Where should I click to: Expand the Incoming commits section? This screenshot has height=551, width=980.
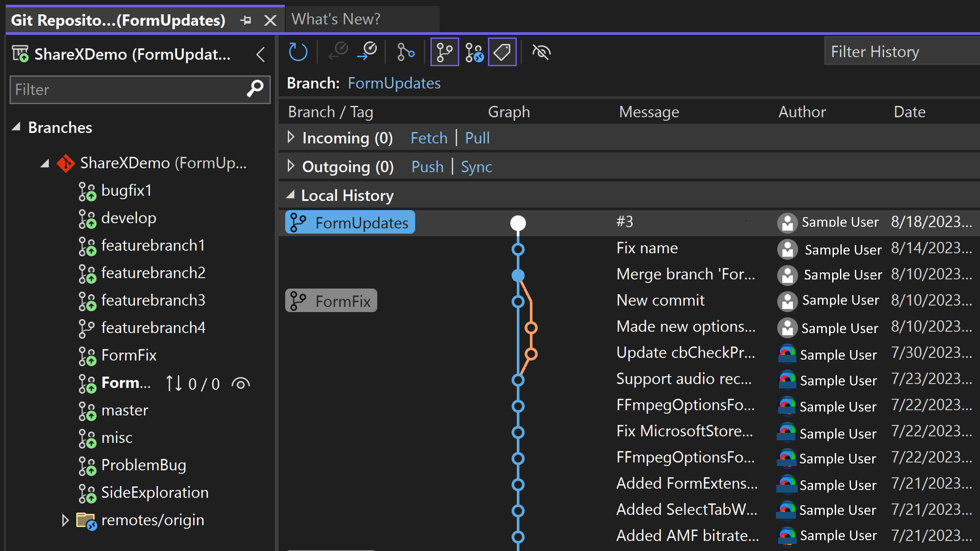coord(291,138)
